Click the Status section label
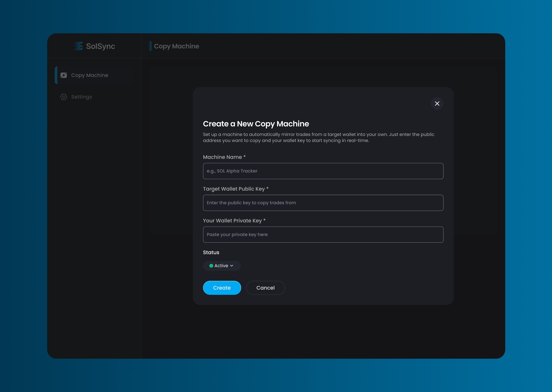Image resolution: width=552 pixels, height=392 pixels. [x=211, y=252]
